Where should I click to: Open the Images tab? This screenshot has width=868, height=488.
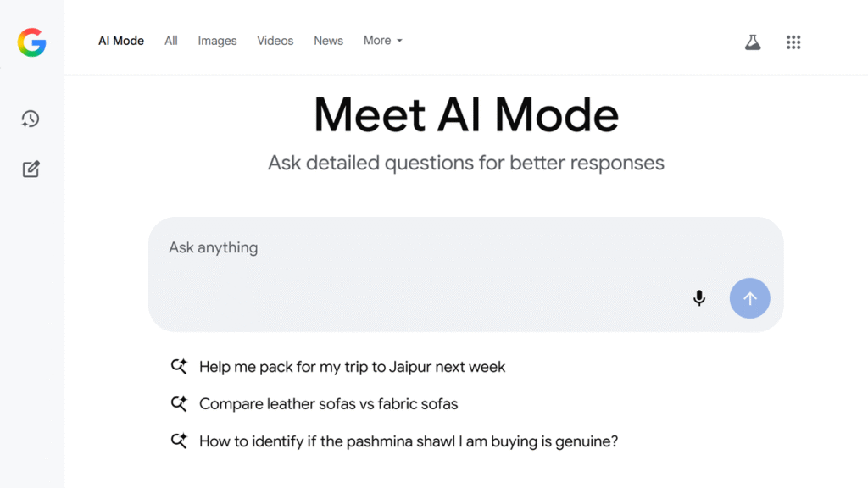217,41
